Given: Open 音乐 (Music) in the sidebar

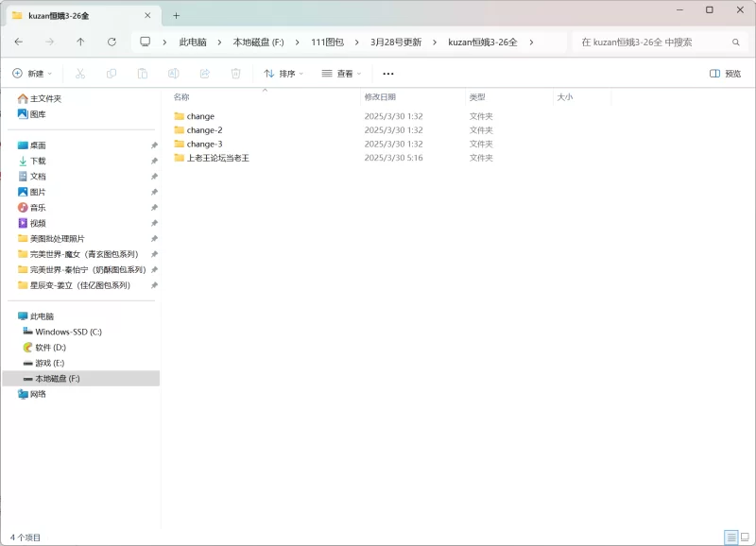Looking at the screenshot, I should [x=38, y=207].
